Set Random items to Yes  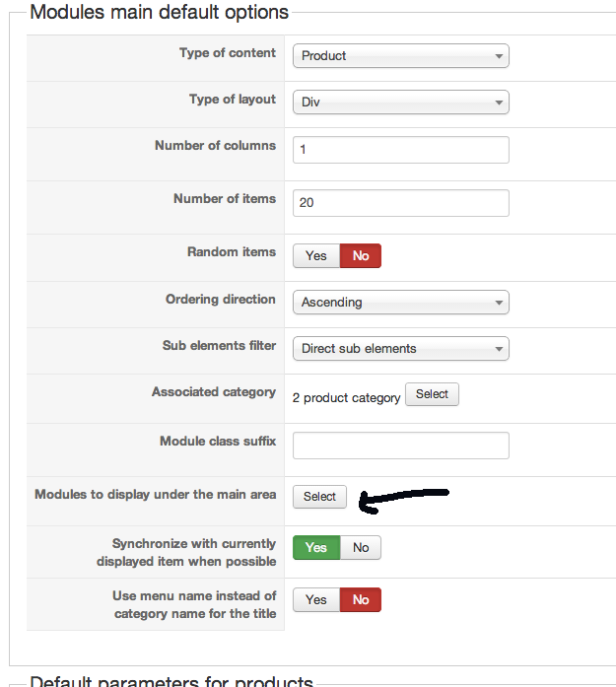[316, 256]
